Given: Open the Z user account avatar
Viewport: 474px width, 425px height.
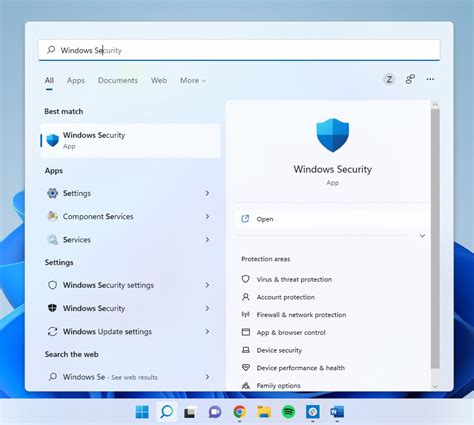Looking at the screenshot, I should pyautogui.click(x=389, y=79).
